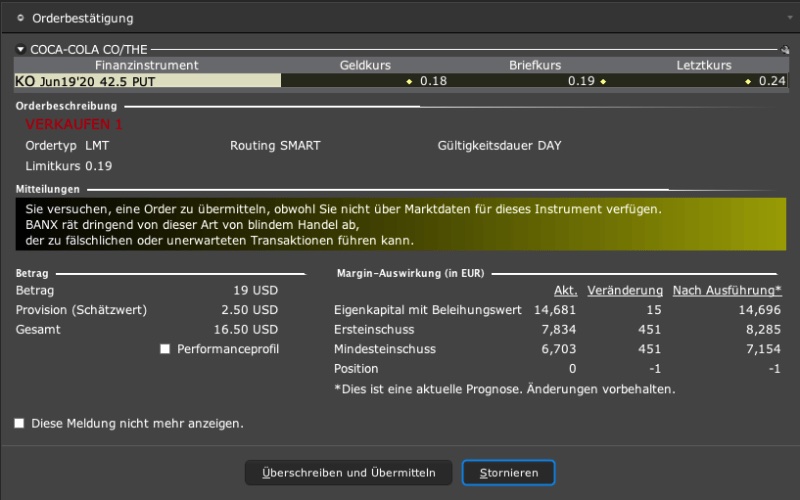This screenshot has width=800, height=500.
Task: Click the Eigenkapital current value 14,681
Action: click(x=555, y=310)
